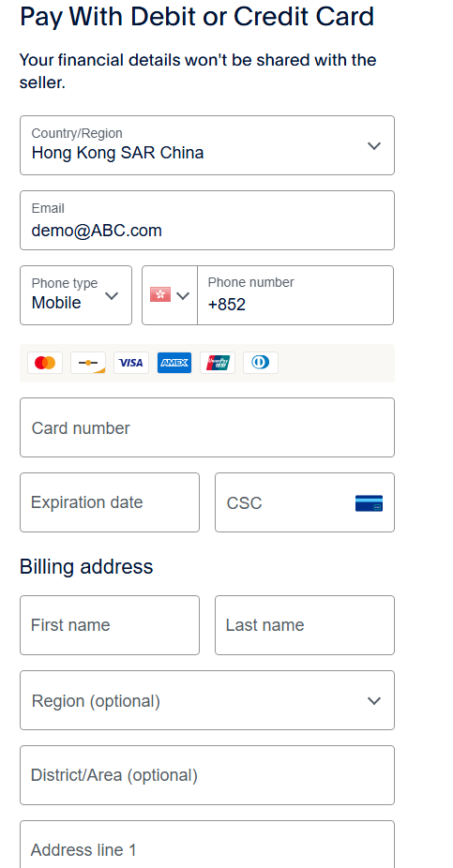Click the UnionPay card logo
The width and height of the screenshot is (453, 868).
click(218, 363)
